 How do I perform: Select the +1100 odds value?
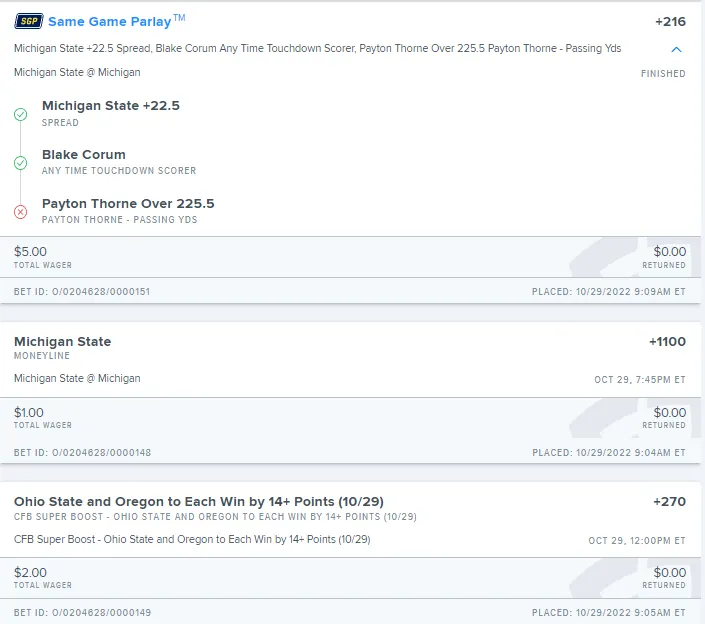pyautogui.click(x=667, y=342)
